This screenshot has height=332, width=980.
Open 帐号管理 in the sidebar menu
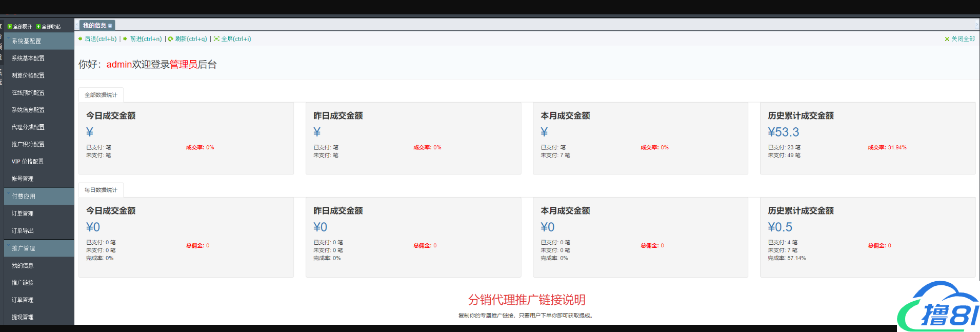tap(23, 179)
